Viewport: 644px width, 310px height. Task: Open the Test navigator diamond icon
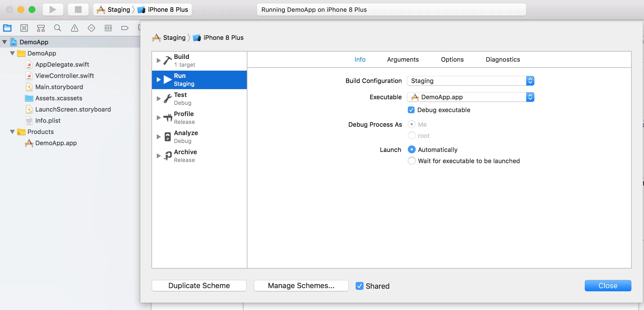91,28
